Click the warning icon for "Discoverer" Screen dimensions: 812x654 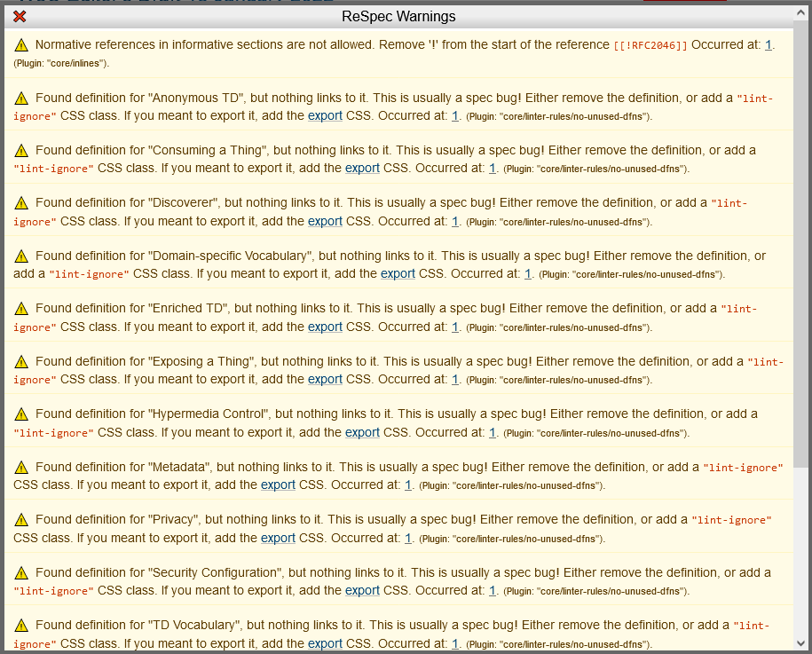point(21,203)
